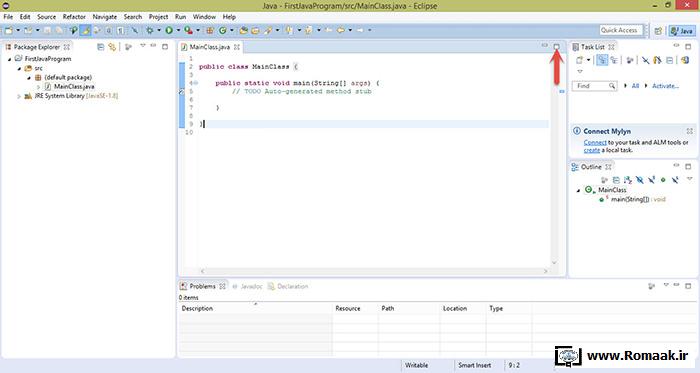This screenshot has width=700, height=373.
Task: Toggle Sort in the Outline view toolbar
Action: (628, 180)
